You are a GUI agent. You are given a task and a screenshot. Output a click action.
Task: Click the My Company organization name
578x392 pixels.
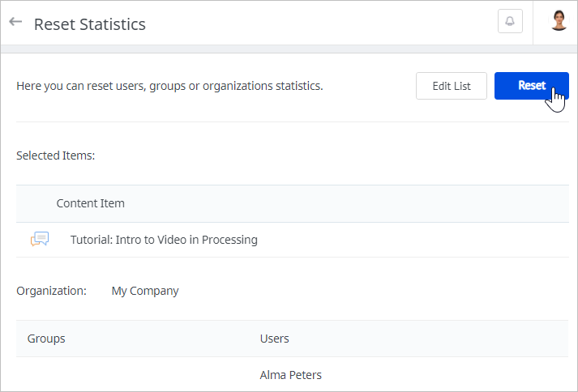pos(145,291)
